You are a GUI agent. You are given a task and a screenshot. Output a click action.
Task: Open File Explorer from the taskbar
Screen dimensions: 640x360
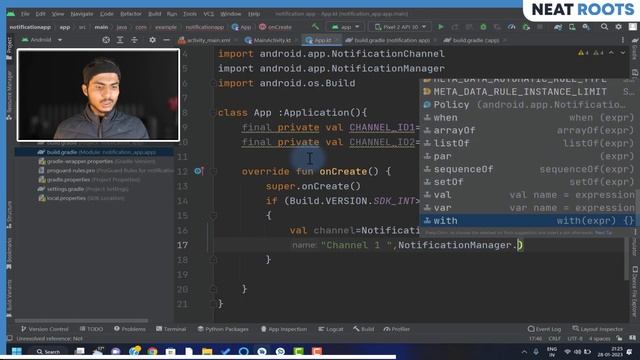207,351
